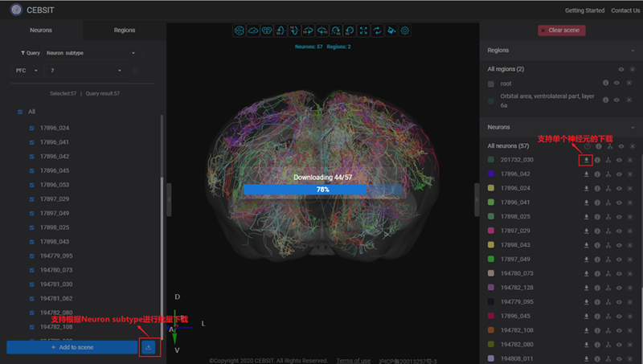Screen dimensions: 643x364
Task: Toggle the All neurons checkbox in list
Action: (20, 112)
